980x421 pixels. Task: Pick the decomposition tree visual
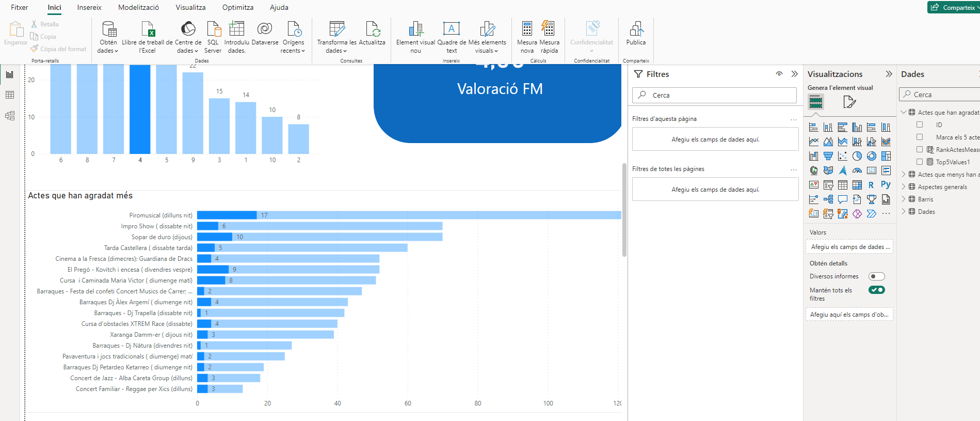828,199
